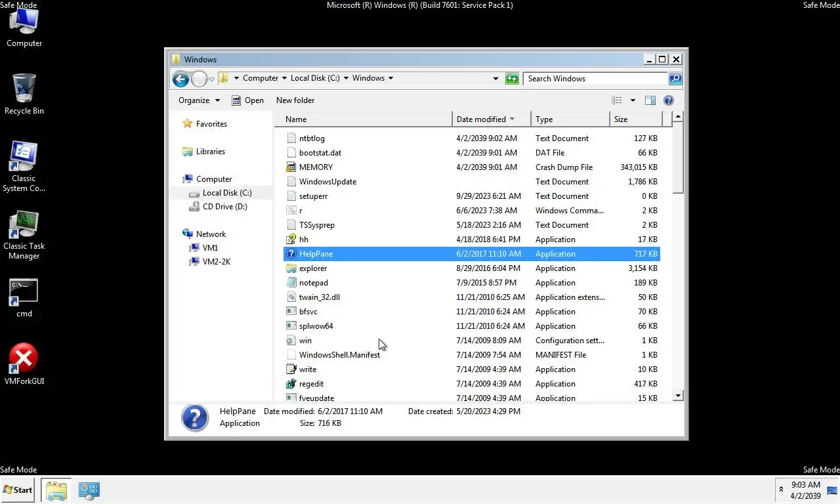
Task: Sort the list by Type column
Action: point(570,119)
